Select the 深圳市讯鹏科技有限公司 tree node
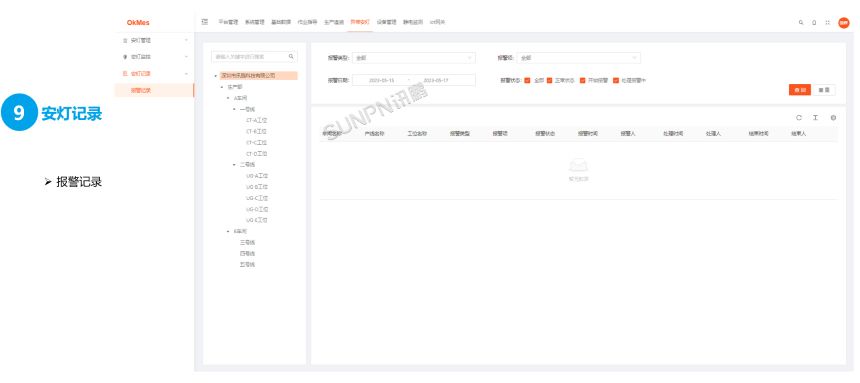The width and height of the screenshot is (860, 383). click(x=258, y=76)
